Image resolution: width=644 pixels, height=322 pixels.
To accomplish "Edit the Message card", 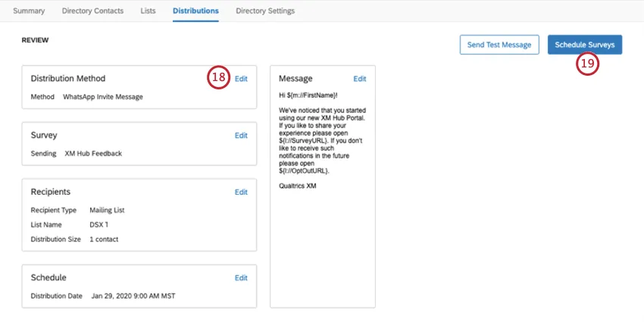I will [x=360, y=79].
